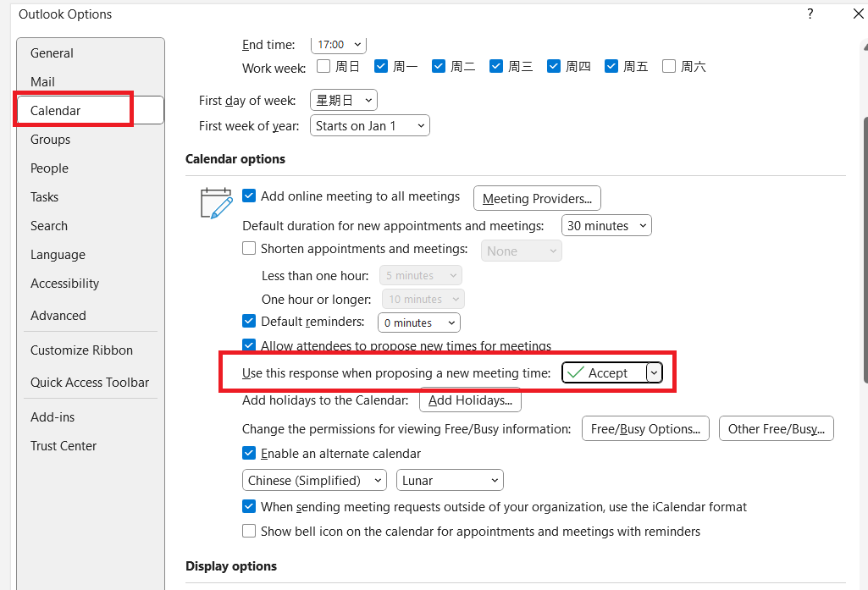
Task: Toggle the 周日 work week checkbox
Action: tap(323, 66)
